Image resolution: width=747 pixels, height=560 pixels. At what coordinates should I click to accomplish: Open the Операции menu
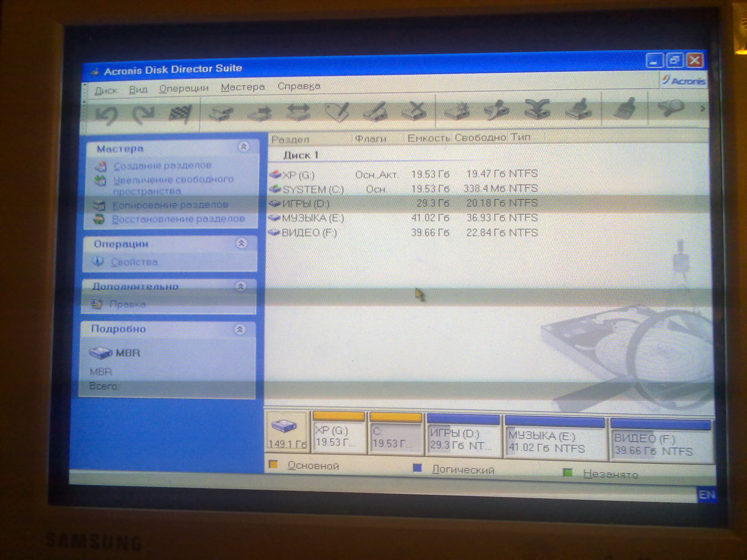click(184, 88)
